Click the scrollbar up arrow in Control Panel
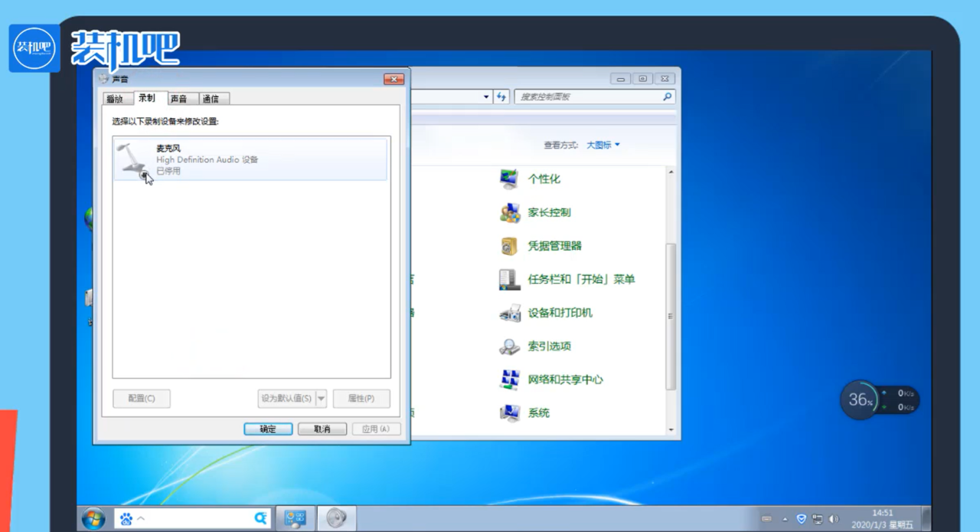 [671, 173]
